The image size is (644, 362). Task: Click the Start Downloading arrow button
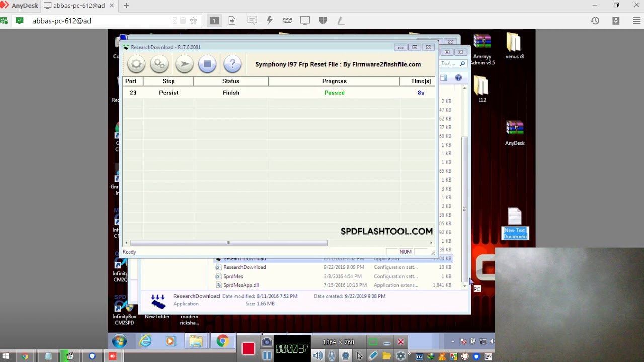(x=184, y=64)
